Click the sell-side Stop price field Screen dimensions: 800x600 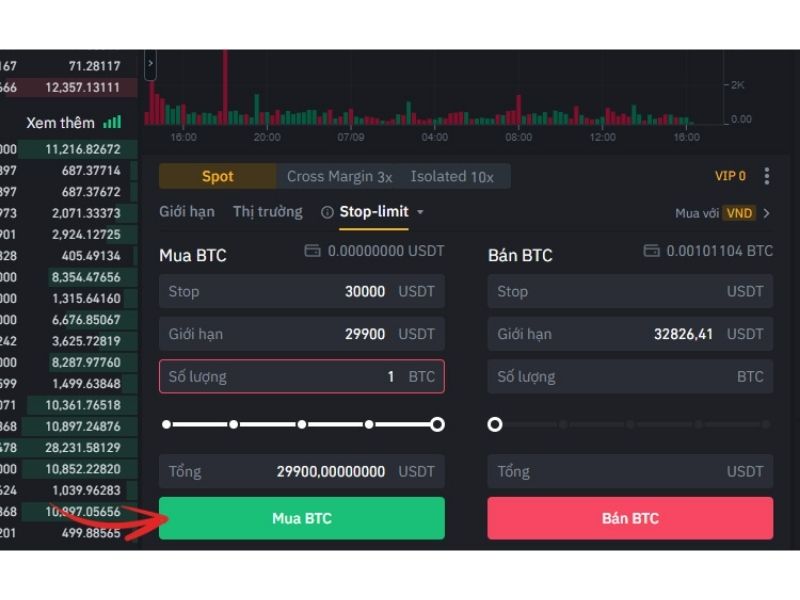click(x=630, y=291)
